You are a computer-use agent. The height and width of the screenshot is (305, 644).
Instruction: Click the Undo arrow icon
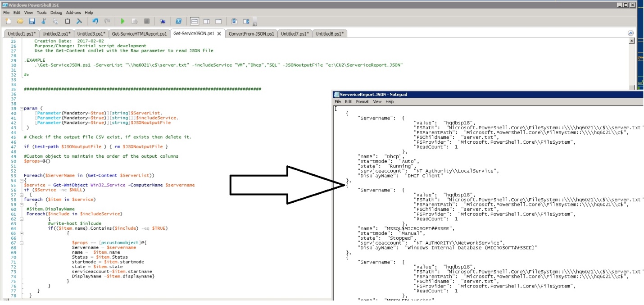coord(95,21)
